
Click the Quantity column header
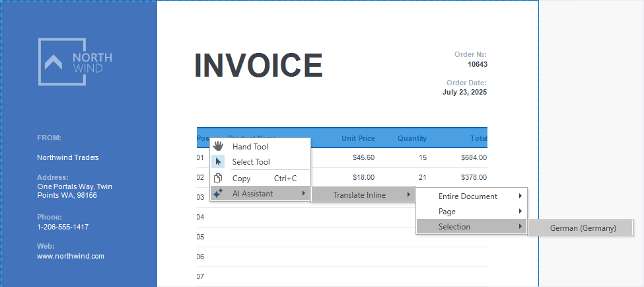[x=411, y=138]
